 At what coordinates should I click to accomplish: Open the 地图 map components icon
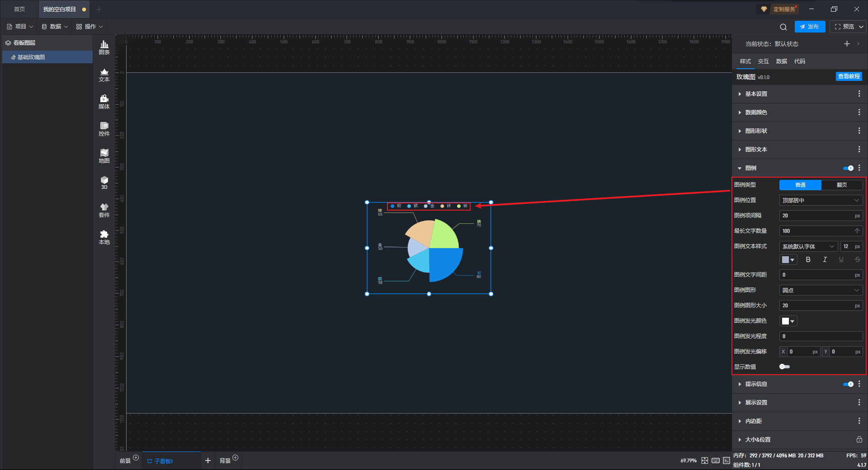point(104,156)
